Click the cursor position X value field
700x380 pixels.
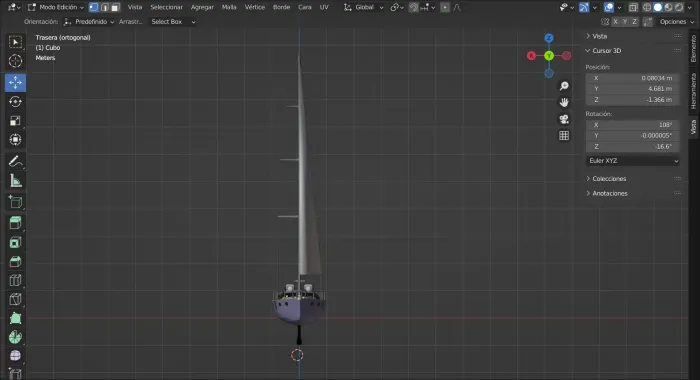coord(633,78)
